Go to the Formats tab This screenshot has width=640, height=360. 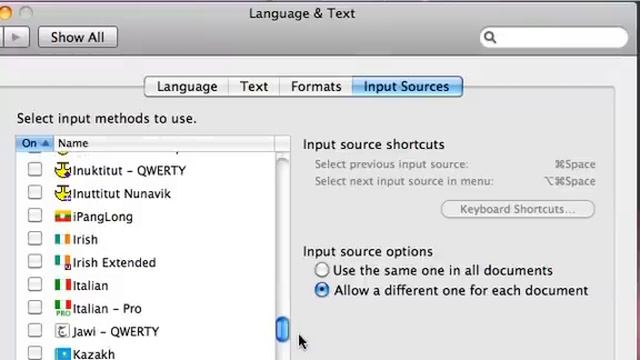pos(316,87)
